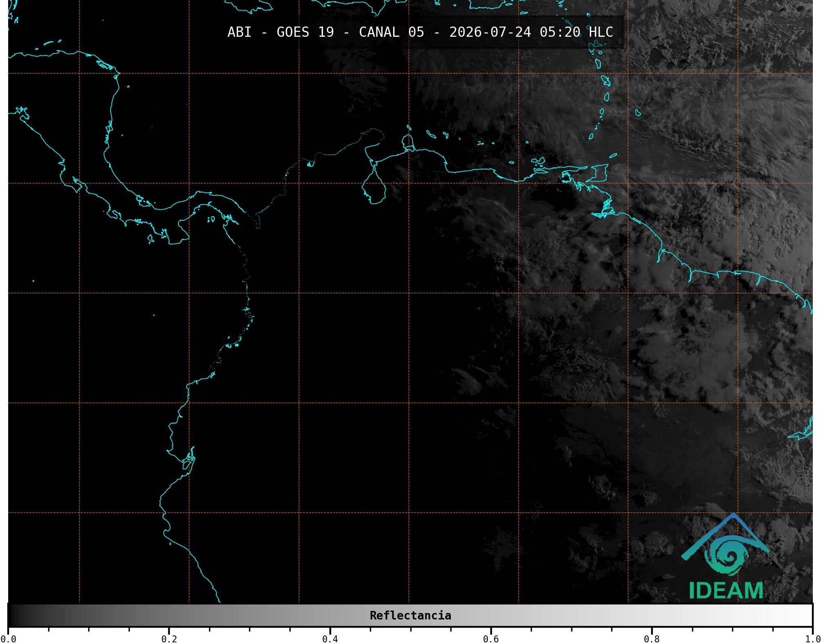Screen dimensions: 821x644
Task: Click CANAL 05 in the title
Action: 392,32
